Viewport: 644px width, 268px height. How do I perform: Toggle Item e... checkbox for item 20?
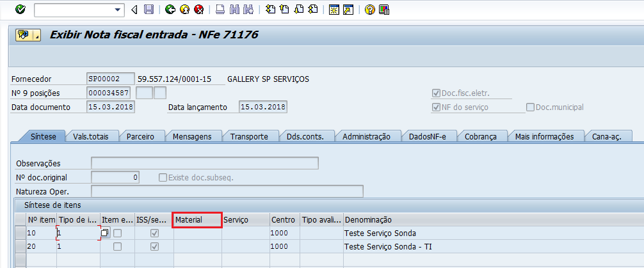point(117,247)
